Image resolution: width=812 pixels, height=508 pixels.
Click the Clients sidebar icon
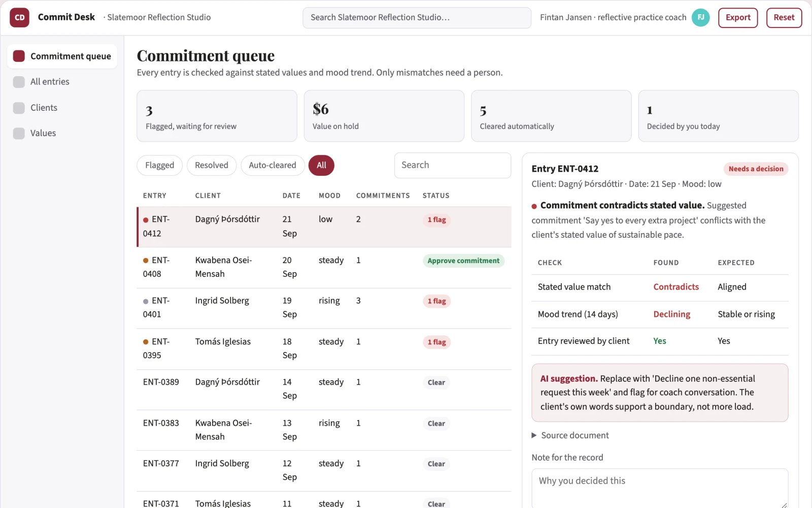coord(19,108)
